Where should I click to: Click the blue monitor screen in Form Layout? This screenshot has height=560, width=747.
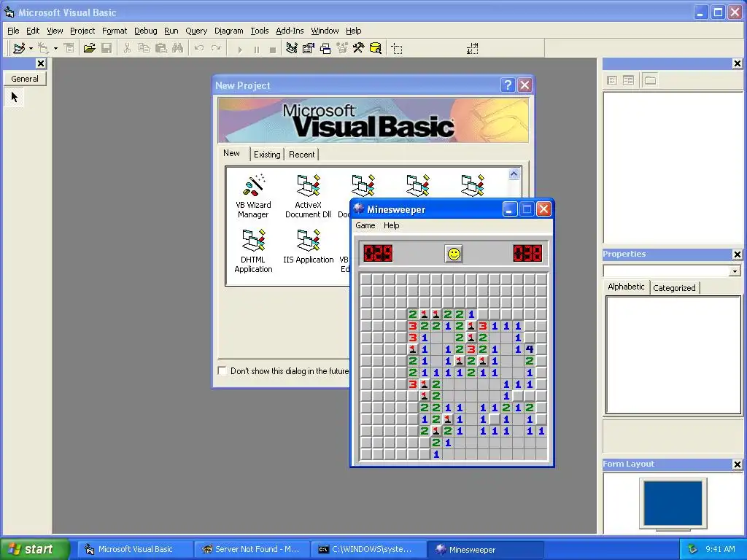click(x=673, y=503)
